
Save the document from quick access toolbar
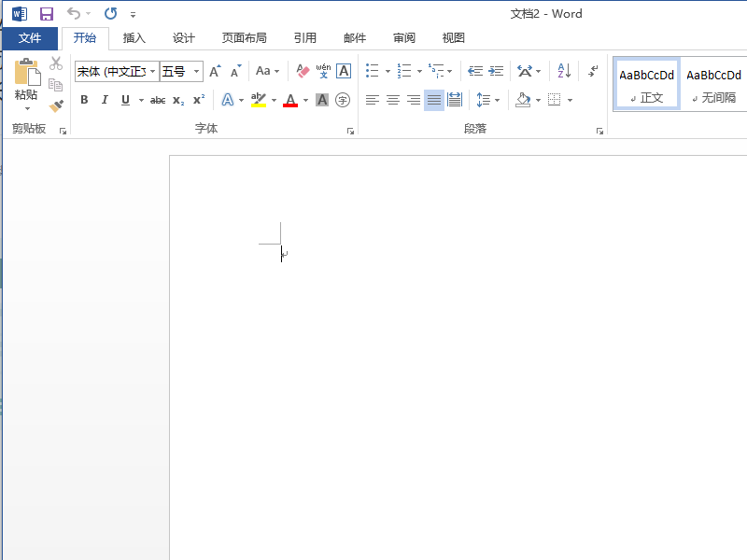point(46,14)
